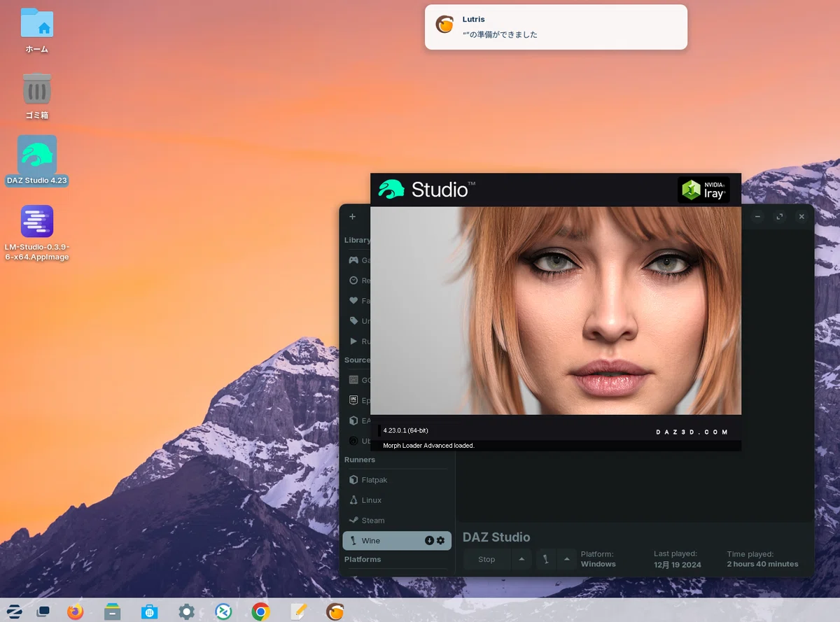Click the add game plus icon in Lutris
The width and height of the screenshot is (840, 622).
(x=352, y=217)
